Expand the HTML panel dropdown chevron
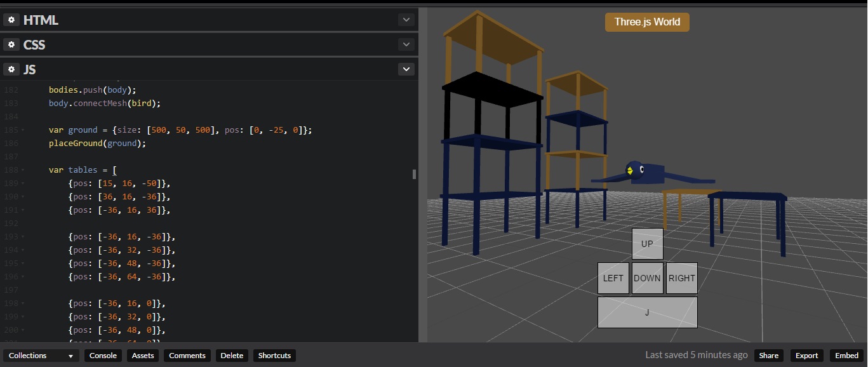 (406, 20)
